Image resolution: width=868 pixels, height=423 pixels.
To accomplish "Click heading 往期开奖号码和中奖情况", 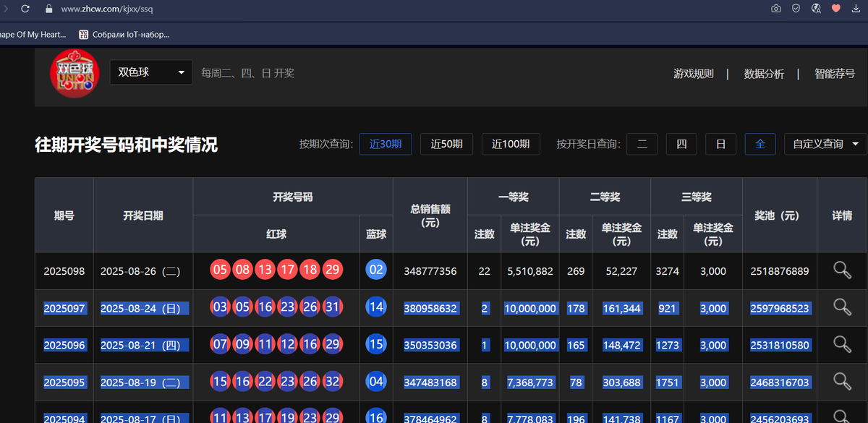I will [x=126, y=145].
